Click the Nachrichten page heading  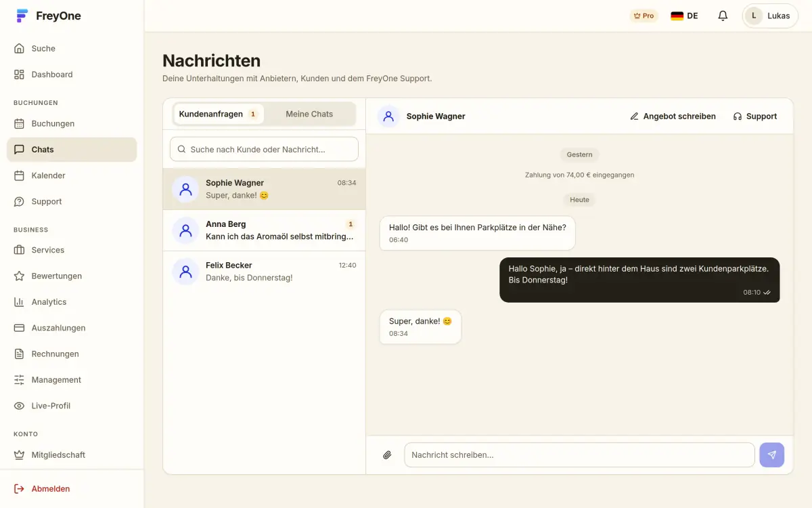(x=211, y=60)
